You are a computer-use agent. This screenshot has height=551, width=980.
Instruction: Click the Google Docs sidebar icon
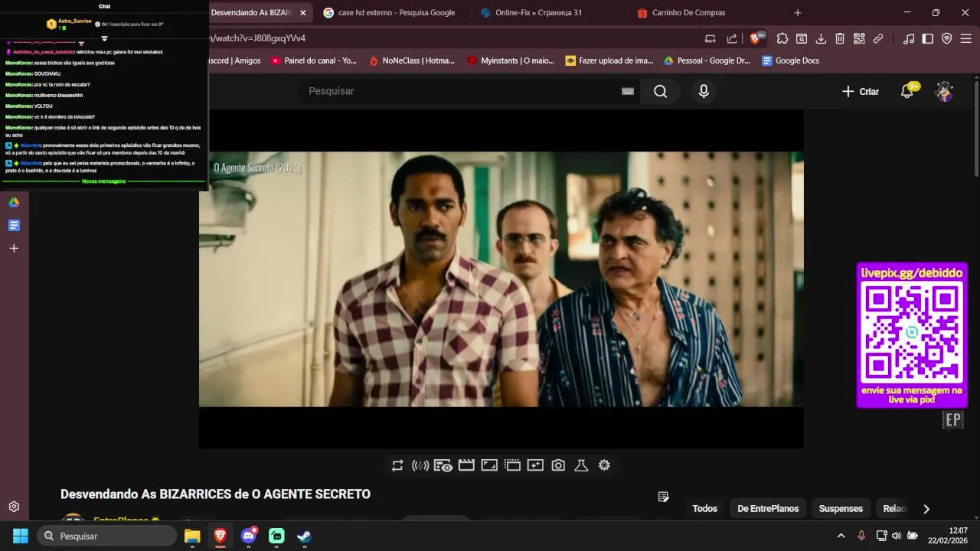tap(14, 225)
